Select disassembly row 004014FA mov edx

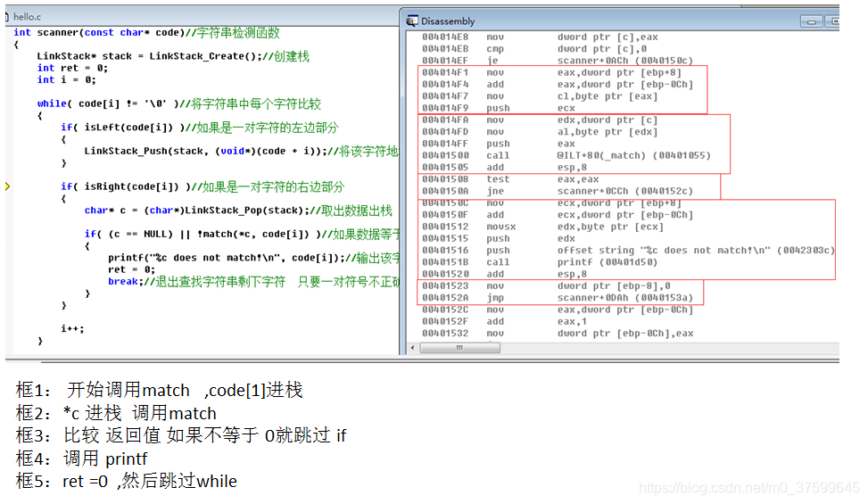[x=540, y=120]
